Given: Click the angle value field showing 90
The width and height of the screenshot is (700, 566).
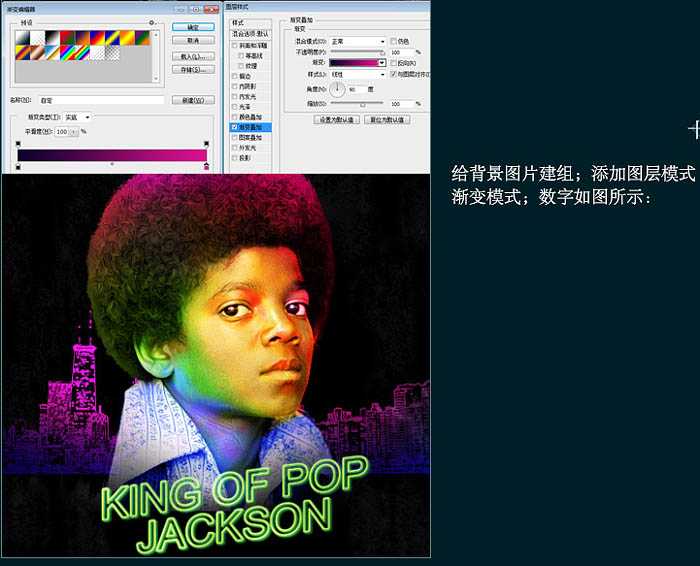Looking at the screenshot, I should pyautogui.click(x=356, y=90).
